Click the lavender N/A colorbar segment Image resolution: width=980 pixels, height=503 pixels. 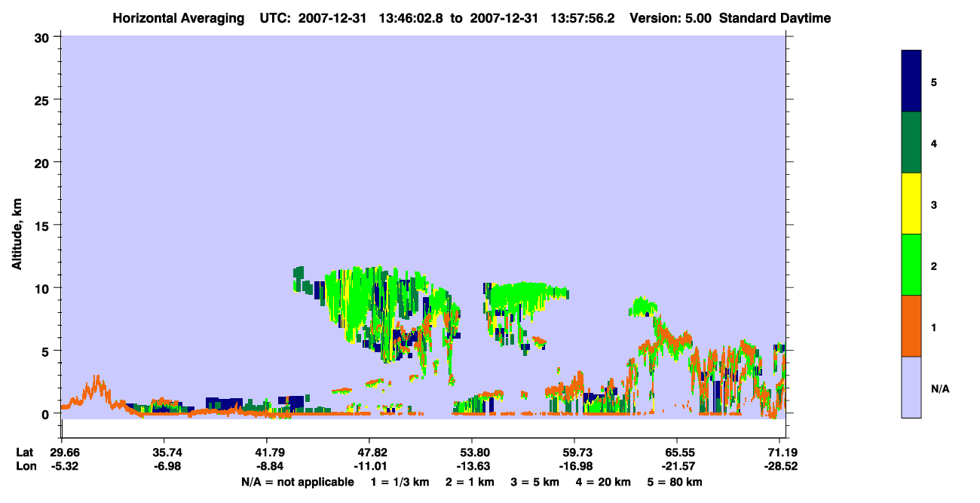pyautogui.click(x=911, y=387)
